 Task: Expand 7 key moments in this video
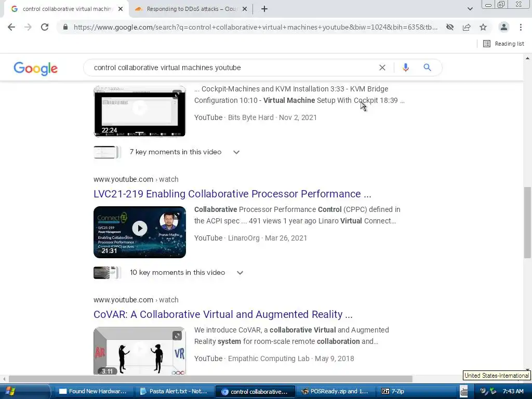(x=184, y=152)
